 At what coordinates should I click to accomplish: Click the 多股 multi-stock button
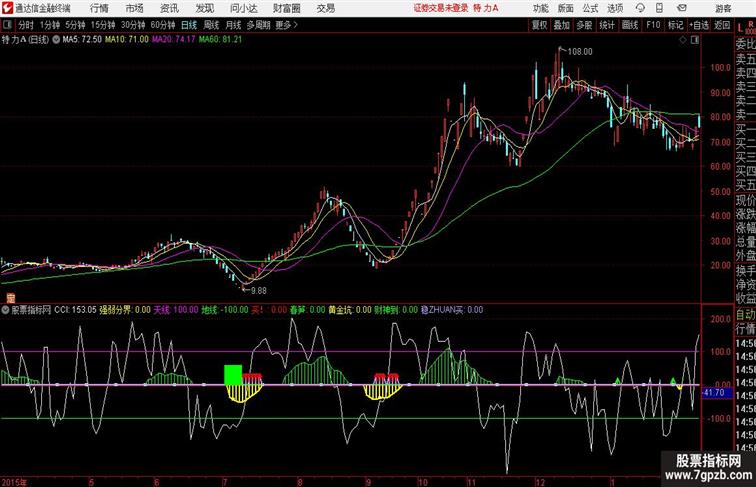pos(584,25)
